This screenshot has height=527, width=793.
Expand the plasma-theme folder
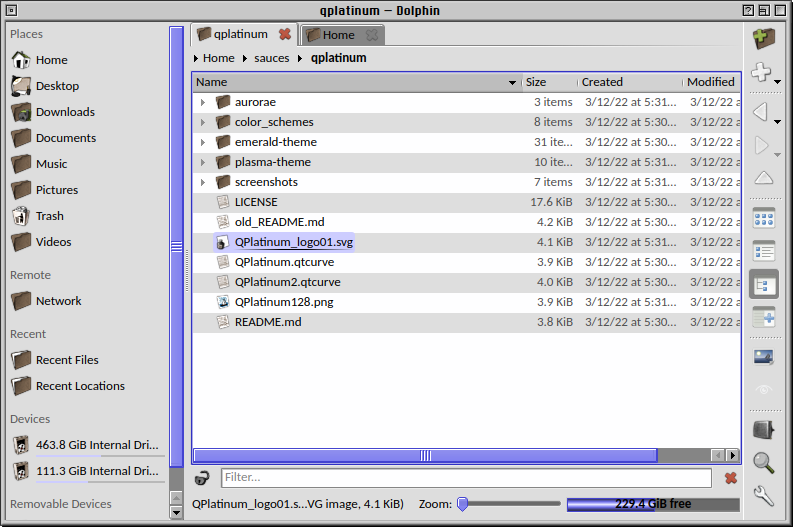pos(203,162)
